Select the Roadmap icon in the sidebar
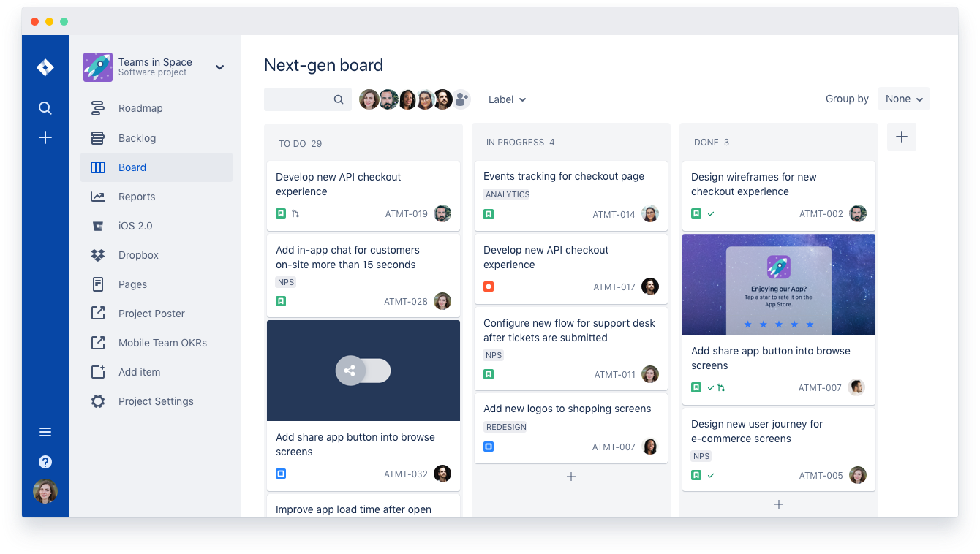 click(x=99, y=108)
